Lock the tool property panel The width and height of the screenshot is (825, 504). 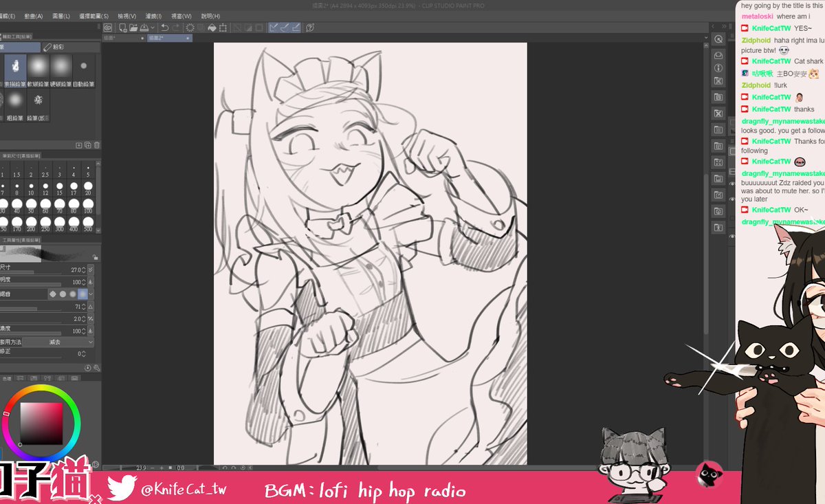click(96, 257)
